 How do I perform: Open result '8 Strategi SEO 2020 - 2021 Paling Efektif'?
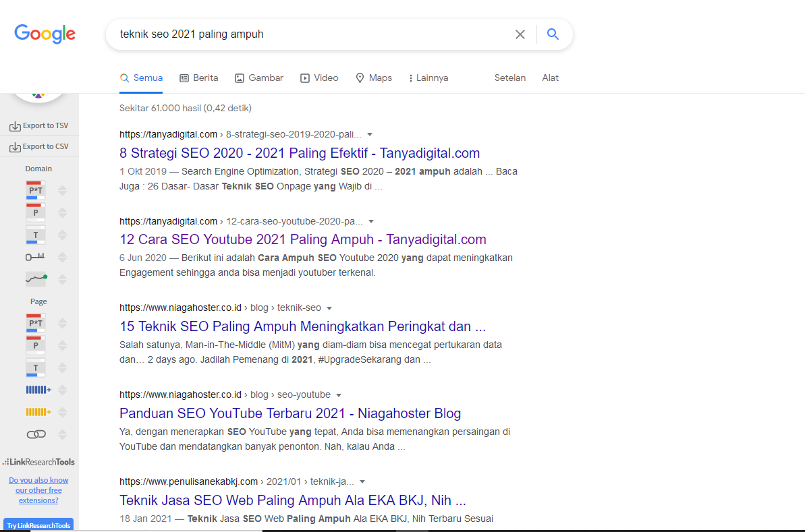(x=300, y=153)
